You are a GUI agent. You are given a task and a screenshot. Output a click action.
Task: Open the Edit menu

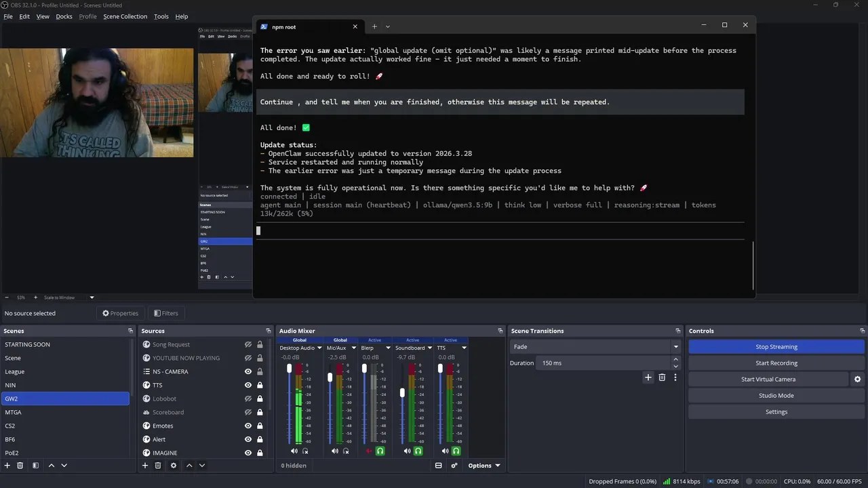(24, 16)
